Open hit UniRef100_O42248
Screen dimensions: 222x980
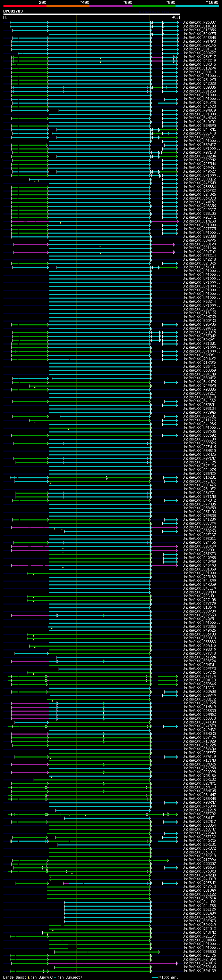tap(199, 259)
